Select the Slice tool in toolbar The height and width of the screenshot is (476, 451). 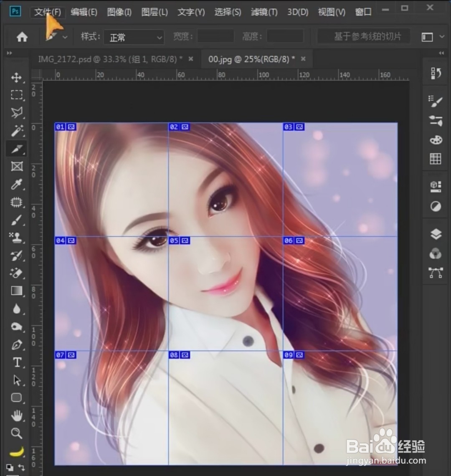[16, 149]
